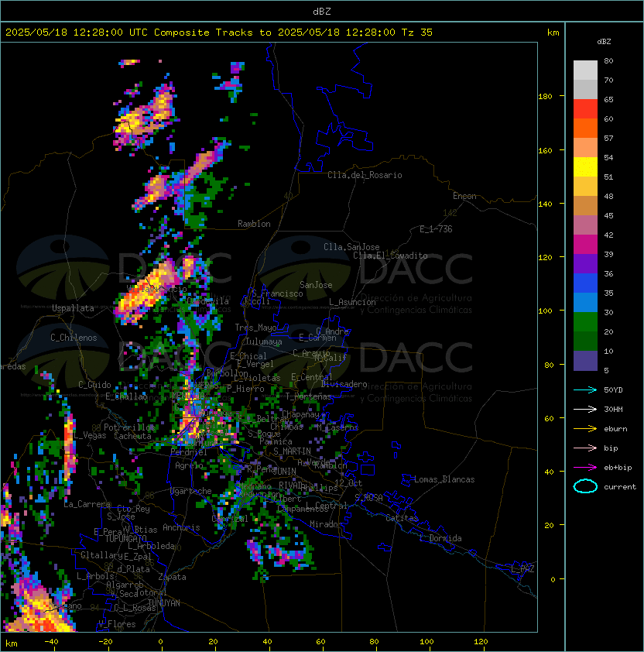Click the 'L_Asuncion' place label
This screenshot has width=644, height=652.
352,302
